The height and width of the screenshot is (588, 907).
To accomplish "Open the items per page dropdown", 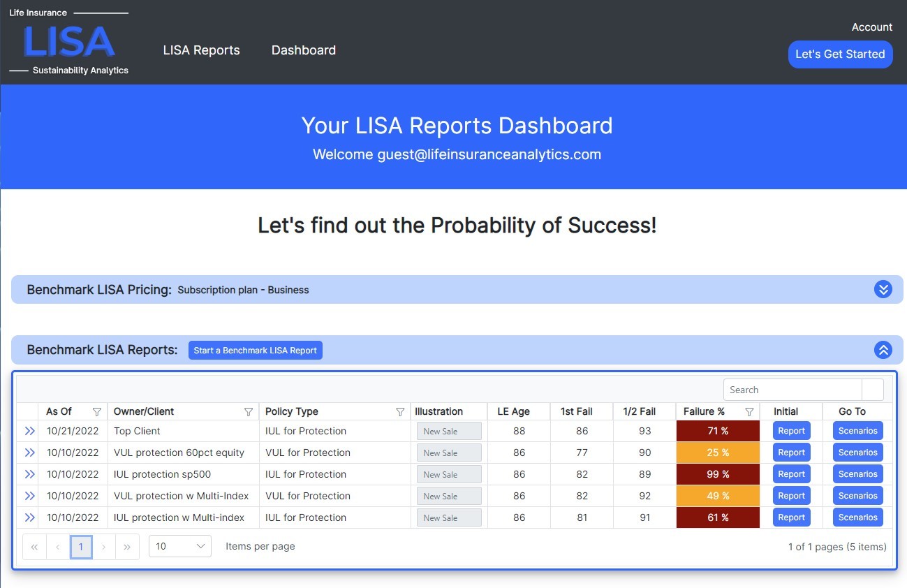I will [x=180, y=546].
